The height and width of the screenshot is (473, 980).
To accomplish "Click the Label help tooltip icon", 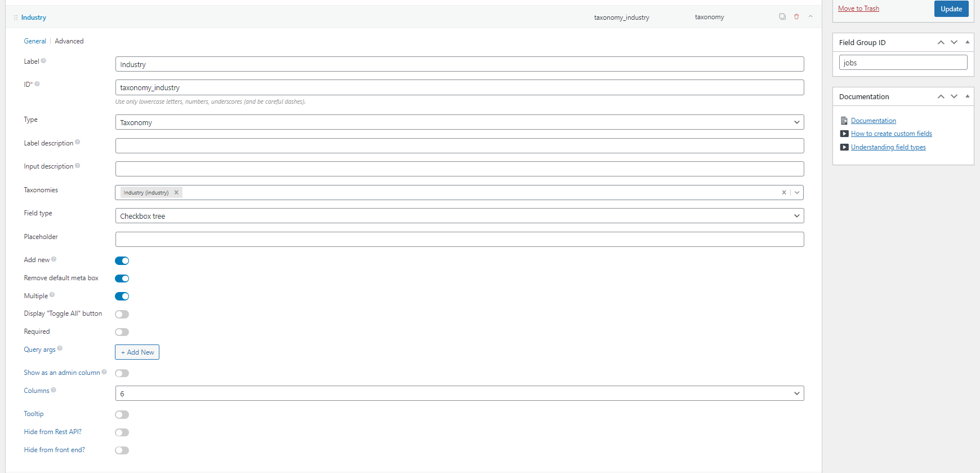I will 43,61.
